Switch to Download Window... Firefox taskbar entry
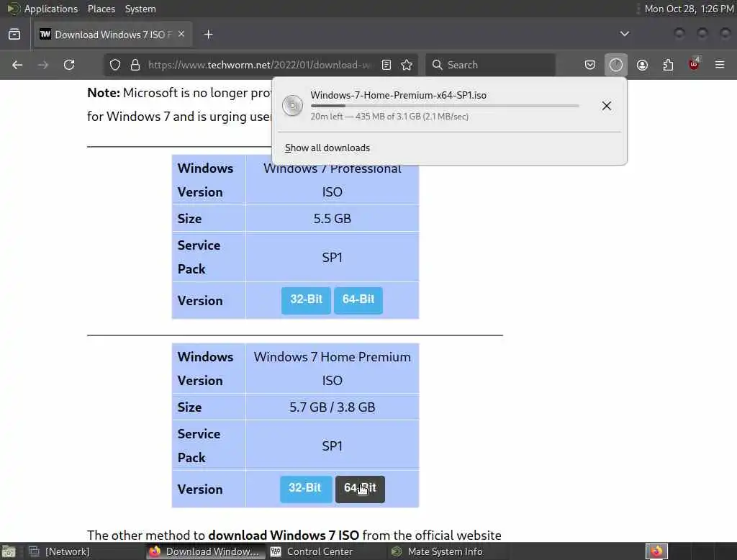Viewport: 737px width, 560px height. [204, 551]
